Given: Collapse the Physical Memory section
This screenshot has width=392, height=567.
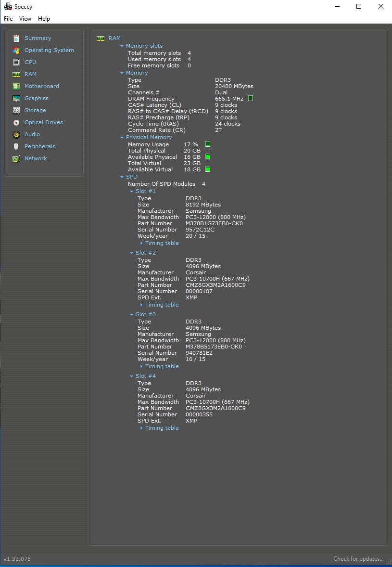Looking at the screenshot, I should click(x=122, y=137).
